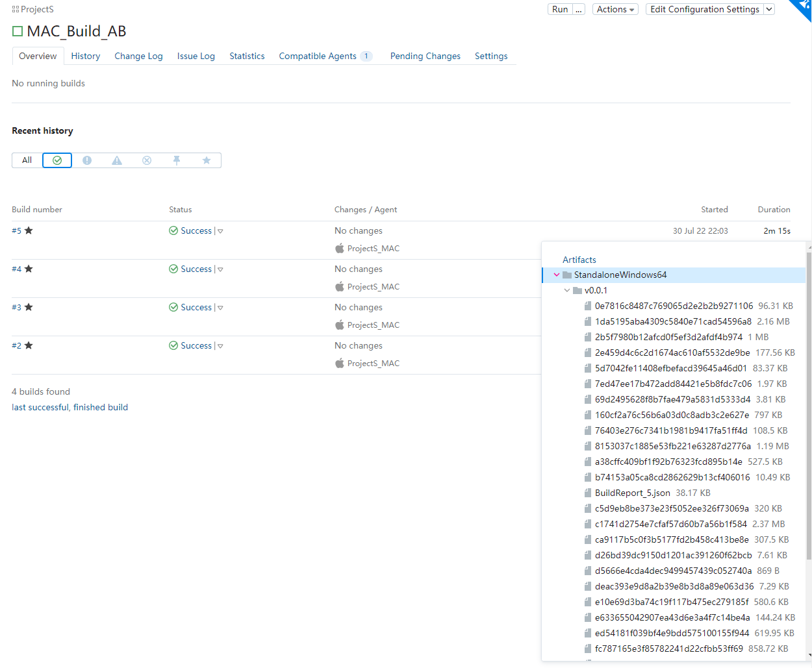Download BuildReport_5.json artifact
The image size is (812, 668).
[632, 493]
